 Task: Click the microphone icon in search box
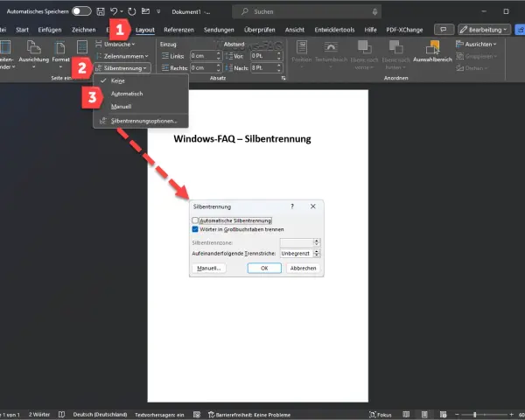(374, 11)
